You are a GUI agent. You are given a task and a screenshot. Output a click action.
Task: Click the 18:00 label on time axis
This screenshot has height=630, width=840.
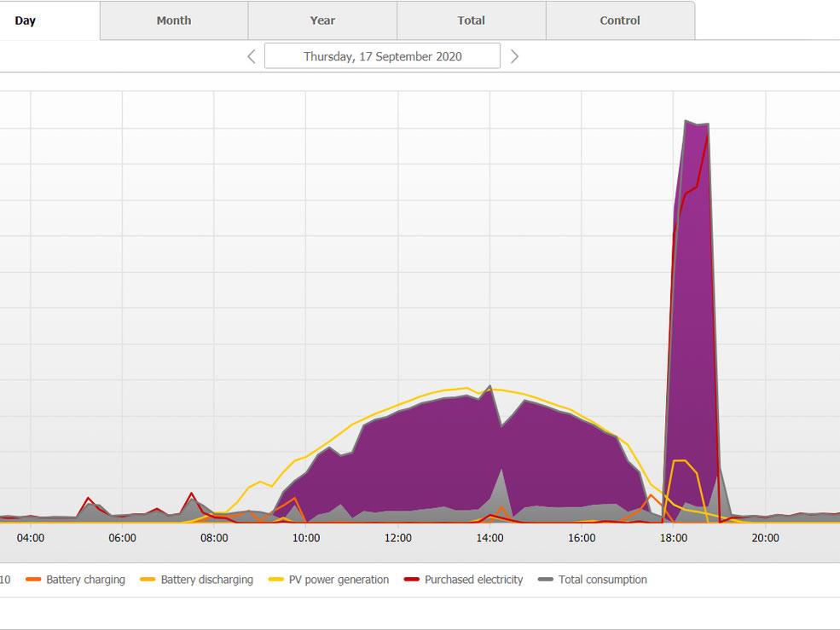[674, 538]
